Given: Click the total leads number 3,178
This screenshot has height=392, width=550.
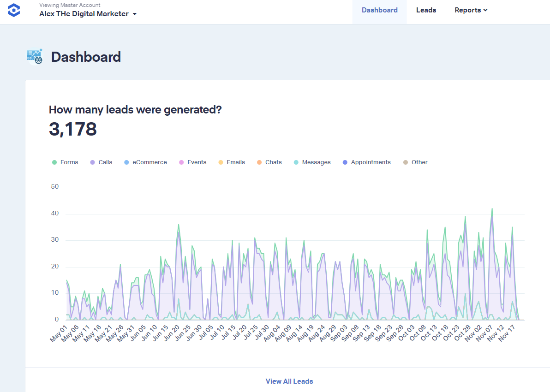Looking at the screenshot, I should [x=73, y=130].
